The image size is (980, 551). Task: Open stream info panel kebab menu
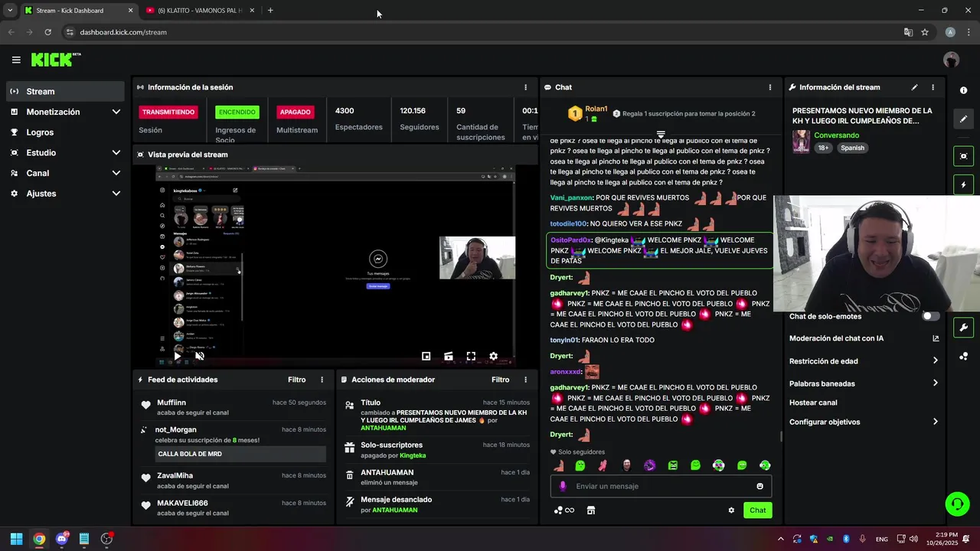pyautogui.click(x=933, y=87)
